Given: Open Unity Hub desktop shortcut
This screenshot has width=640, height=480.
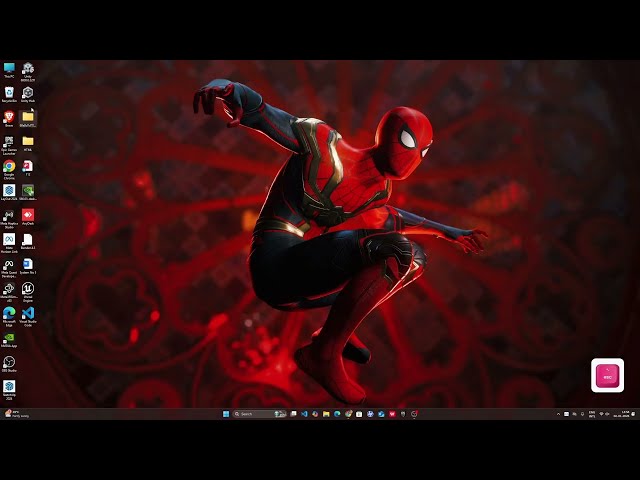Looking at the screenshot, I should pos(28,95).
